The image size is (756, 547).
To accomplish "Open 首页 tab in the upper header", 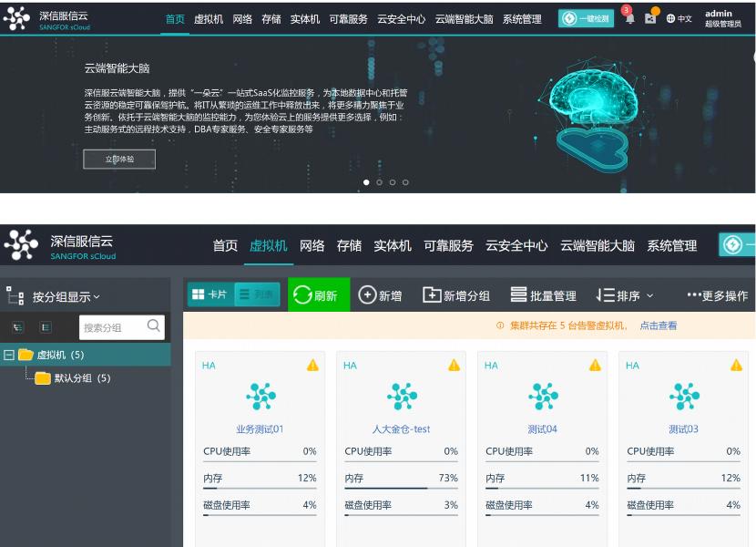I will click(x=175, y=19).
